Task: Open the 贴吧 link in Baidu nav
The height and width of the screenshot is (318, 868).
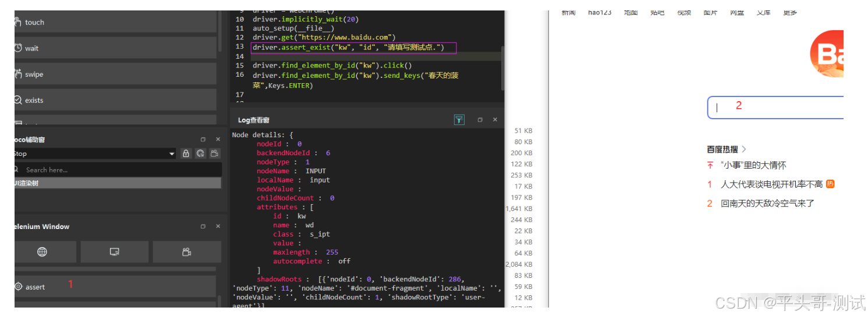Action: pos(657,12)
